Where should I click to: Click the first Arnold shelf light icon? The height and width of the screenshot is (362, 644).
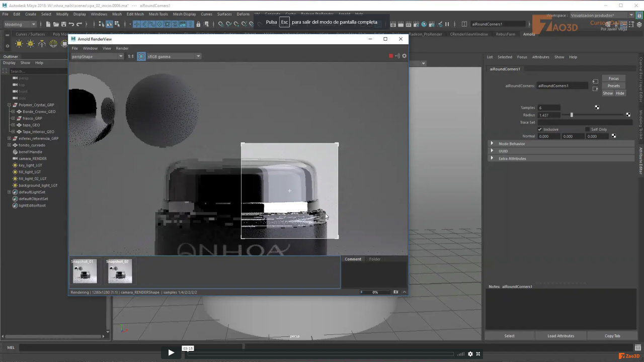point(19,44)
